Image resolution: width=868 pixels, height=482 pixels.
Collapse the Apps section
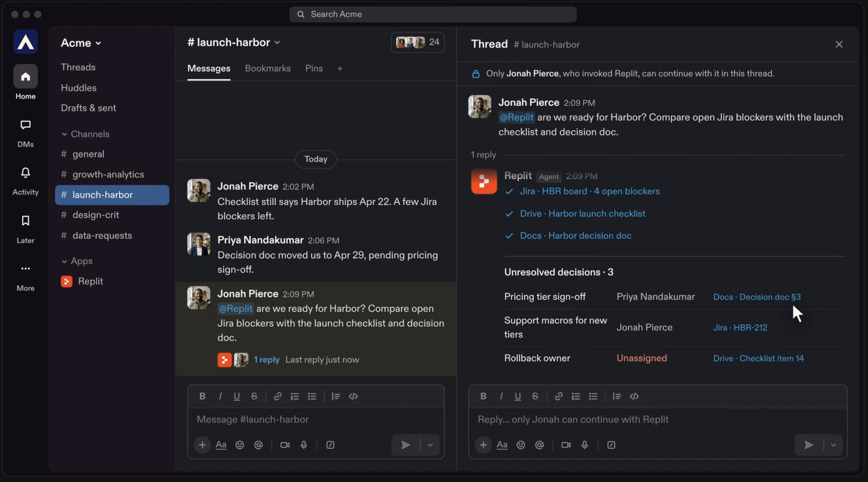click(x=77, y=261)
